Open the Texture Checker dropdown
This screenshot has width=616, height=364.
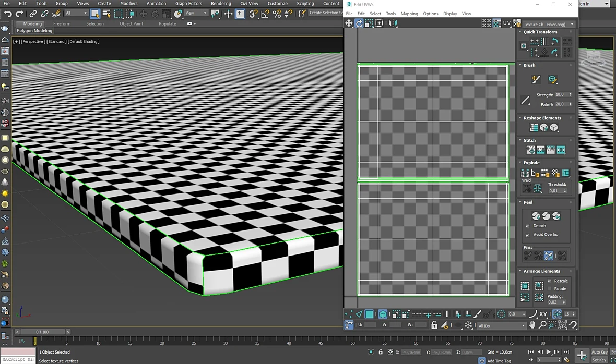(549, 24)
